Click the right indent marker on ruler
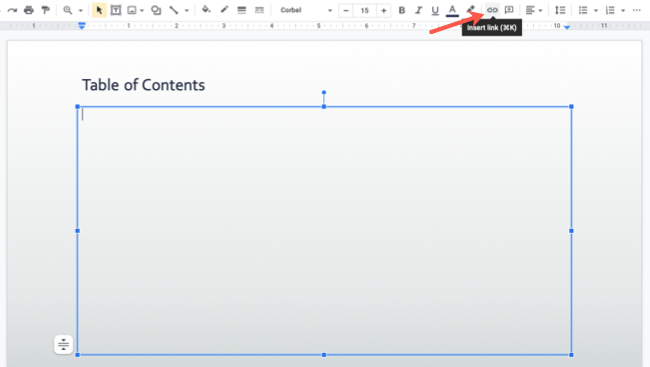Screen dimensions: 650x367 click(x=567, y=27)
